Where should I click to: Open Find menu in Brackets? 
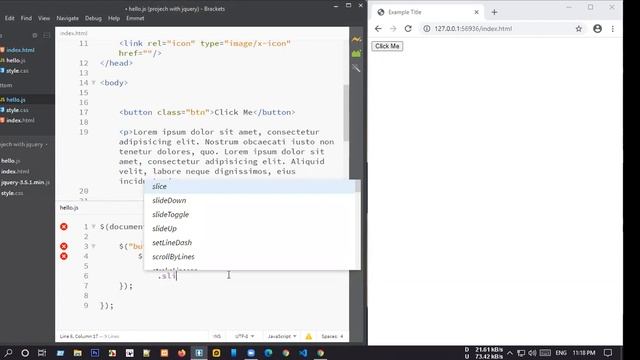point(26,18)
